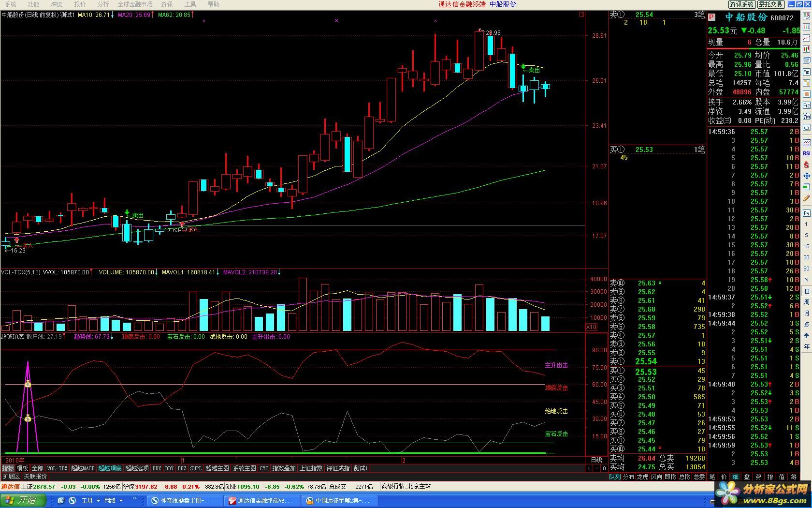Viewport: 812px width, 508px height.
Task: Click the orange document icon in sidebar
Action: tap(807, 94)
